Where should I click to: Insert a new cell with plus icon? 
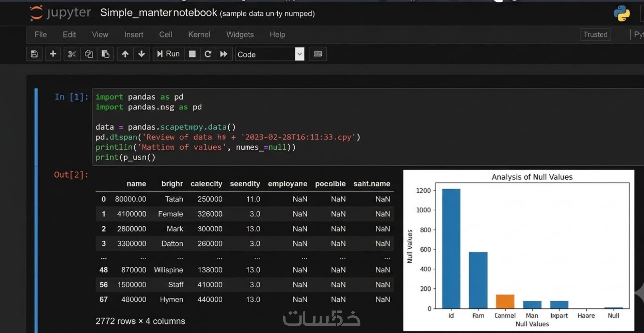pyautogui.click(x=53, y=54)
